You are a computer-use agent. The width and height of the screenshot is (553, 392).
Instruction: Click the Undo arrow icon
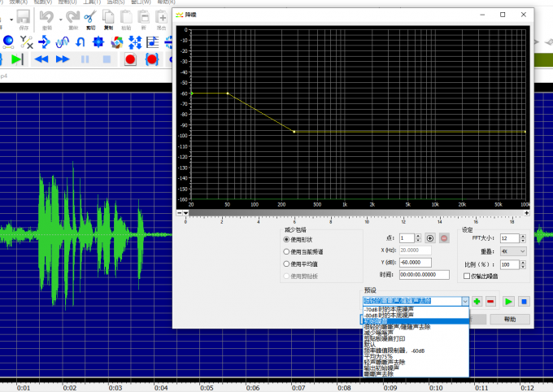[46, 16]
